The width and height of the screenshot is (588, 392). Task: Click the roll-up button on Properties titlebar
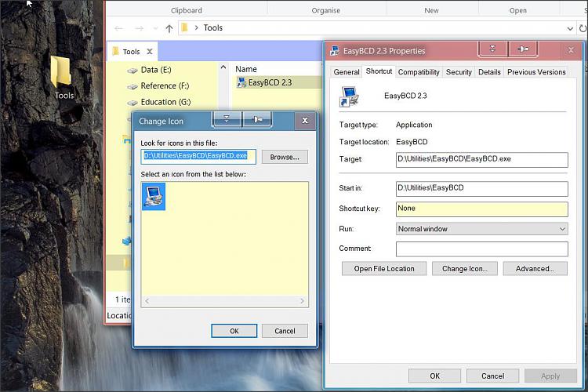(x=493, y=49)
